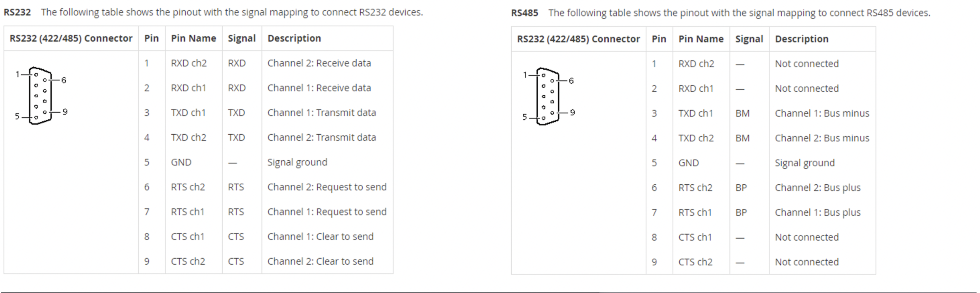Click the CTS ch2 pin name in RS232 table

pos(188,261)
